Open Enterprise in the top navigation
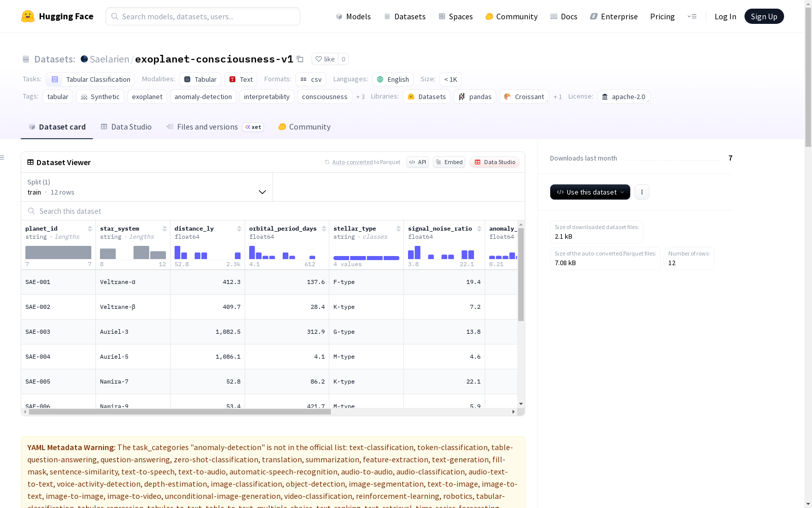 (614, 16)
